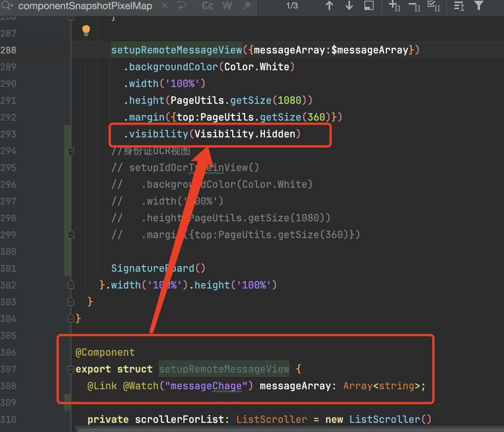Show quick-fix suggestions from the light bulb
This screenshot has height=432, width=504.
[x=86, y=31]
